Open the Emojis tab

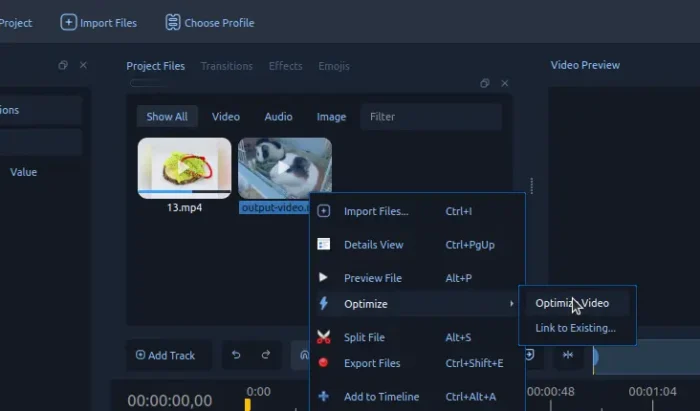point(334,66)
